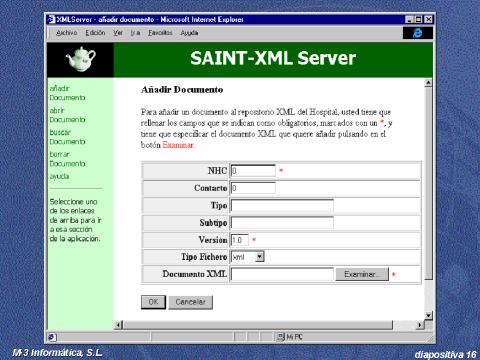Click the horizontal scrollbar left arrow
Viewport: 480px width, 360px height.
[118, 325]
